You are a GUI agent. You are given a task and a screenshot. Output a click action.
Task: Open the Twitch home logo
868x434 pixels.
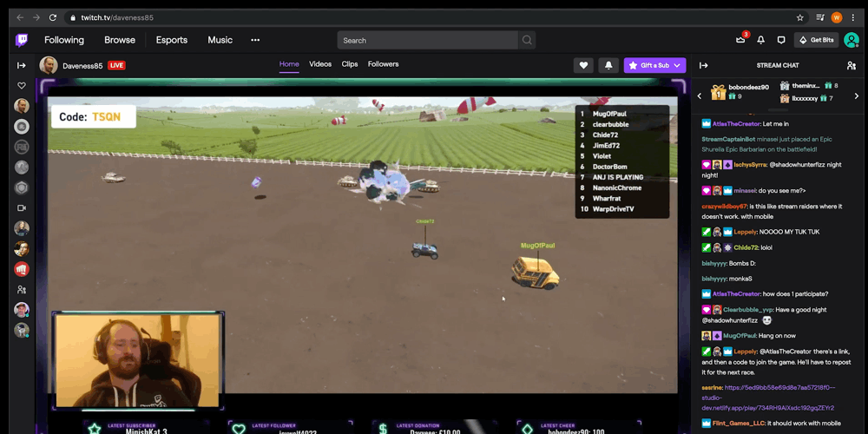[22, 40]
